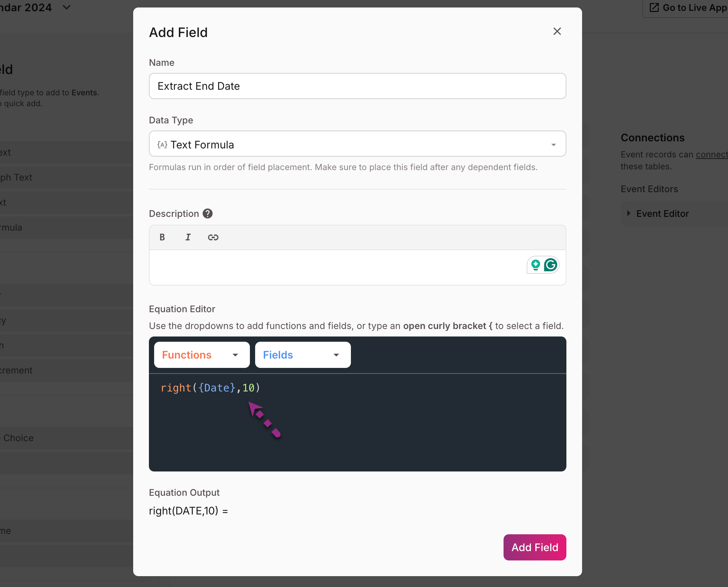Expand the app name chevron at top
The width and height of the screenshot is (728, 587).
[x=67, y=7]
